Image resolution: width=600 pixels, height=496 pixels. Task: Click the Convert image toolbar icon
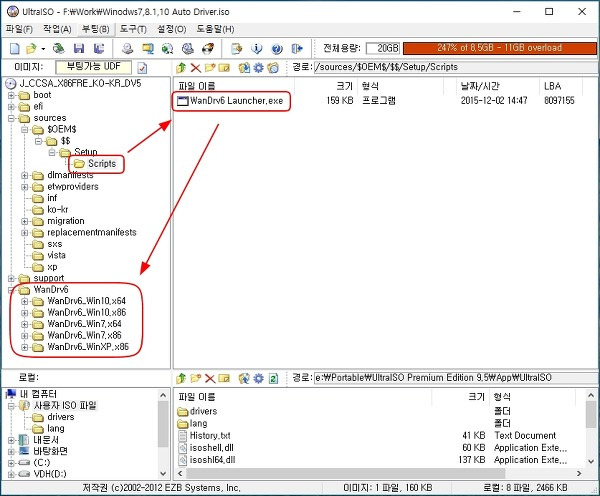pos(168,49)
